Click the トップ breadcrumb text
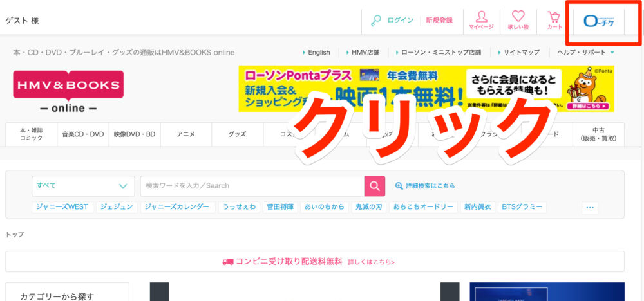Screen dimensions: 644x301 click(x=14, y=235)
